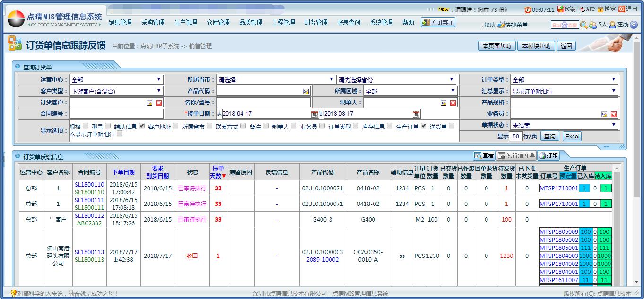Open contract link SL1800113

[89, 252]
